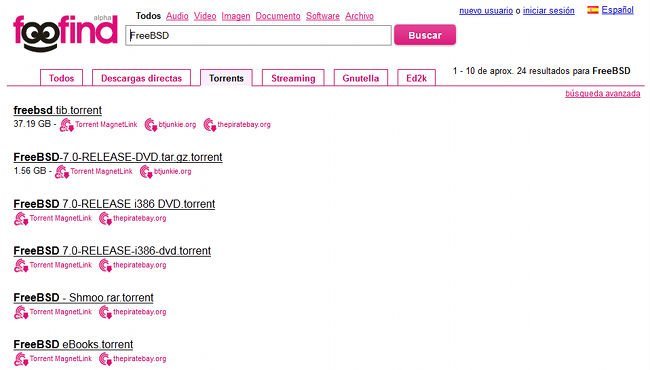Open FreeBSD 7.0-RELEASE i386 DVD.torrent result
This screenshot has height=370, width=650.
pos(114,204)
